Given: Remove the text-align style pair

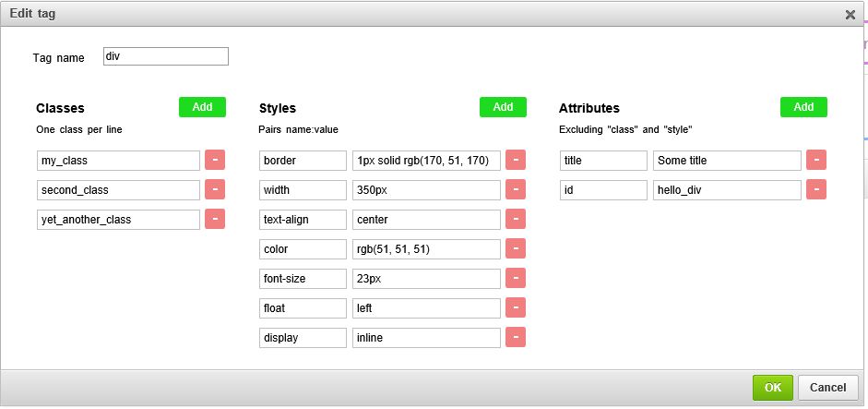Looking at the screenshot, I should (x=516, y=219).
